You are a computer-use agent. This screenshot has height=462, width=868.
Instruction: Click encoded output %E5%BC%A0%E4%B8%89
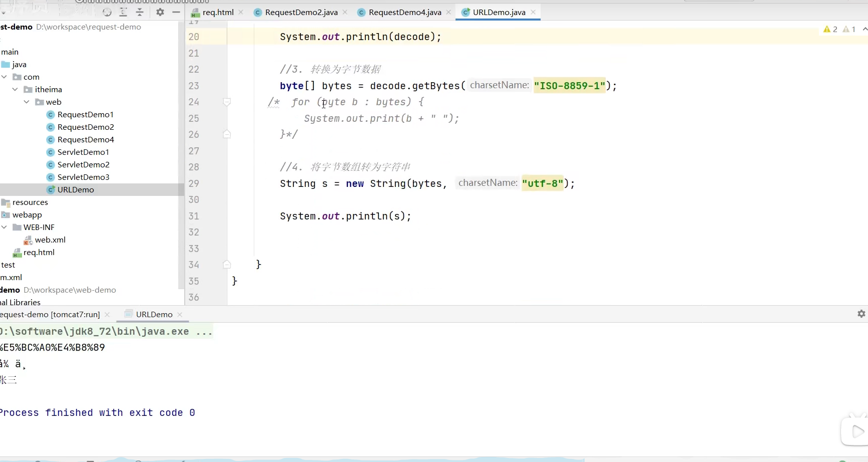[x=53, y=347]
